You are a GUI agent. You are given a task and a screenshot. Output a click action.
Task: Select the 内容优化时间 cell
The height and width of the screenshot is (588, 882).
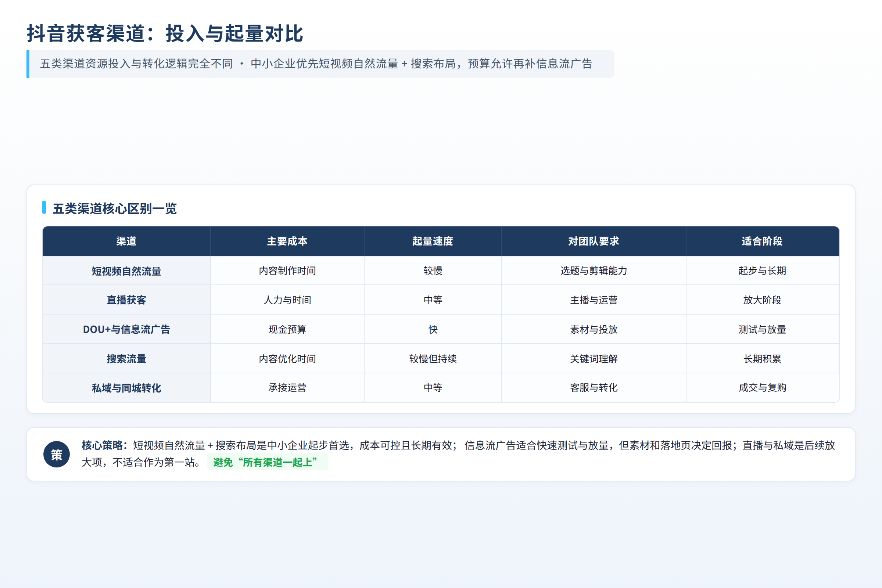point(287,359)
